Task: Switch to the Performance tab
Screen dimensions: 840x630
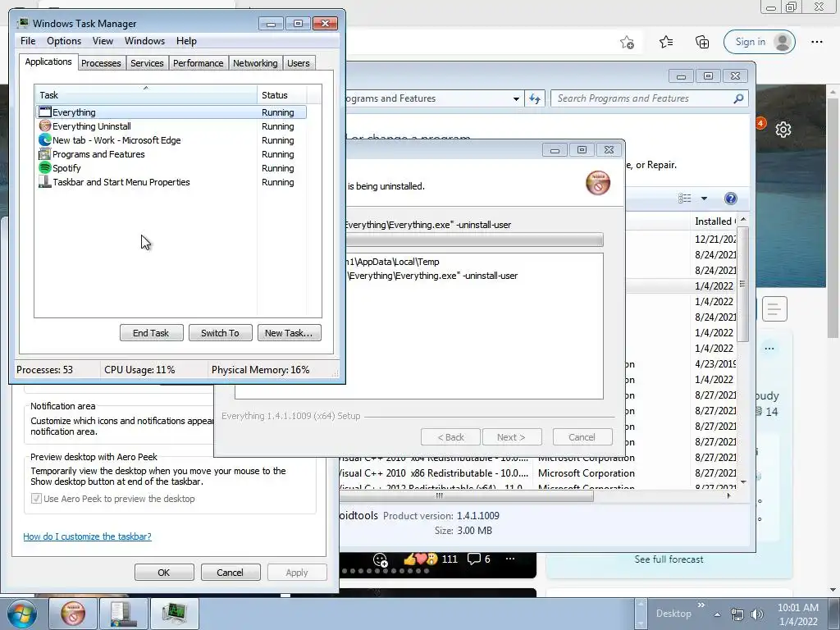Action: pyautogui.click(x=199, y=63)
